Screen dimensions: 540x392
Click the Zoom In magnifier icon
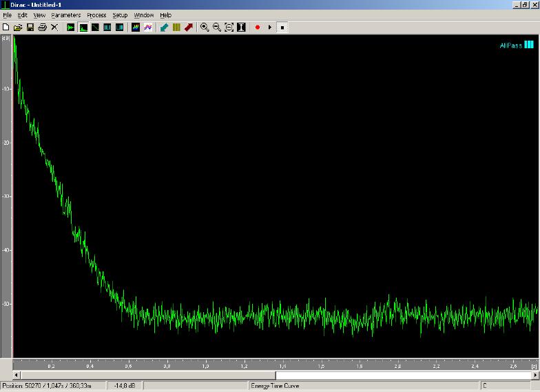(x=205, y=28)
